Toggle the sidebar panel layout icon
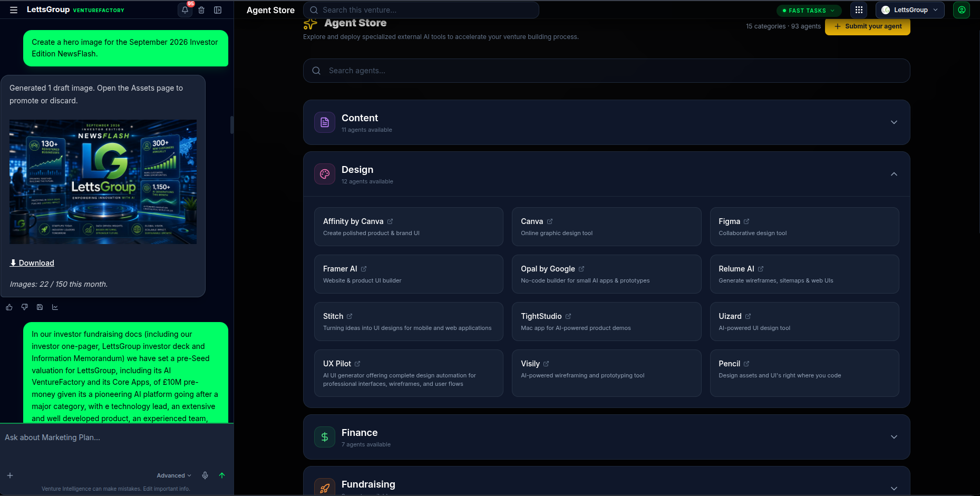The height and width of the screenshot is (496, 980). [218, 10]
